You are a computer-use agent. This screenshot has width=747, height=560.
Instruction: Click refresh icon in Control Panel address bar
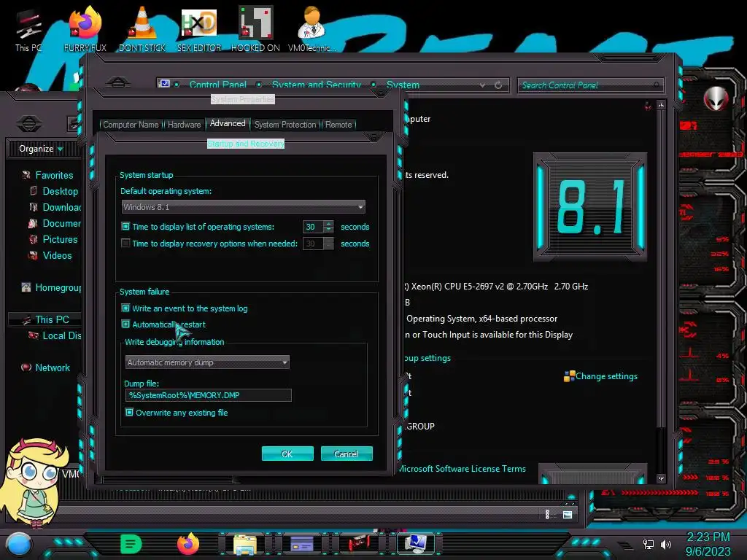(498, 85)
